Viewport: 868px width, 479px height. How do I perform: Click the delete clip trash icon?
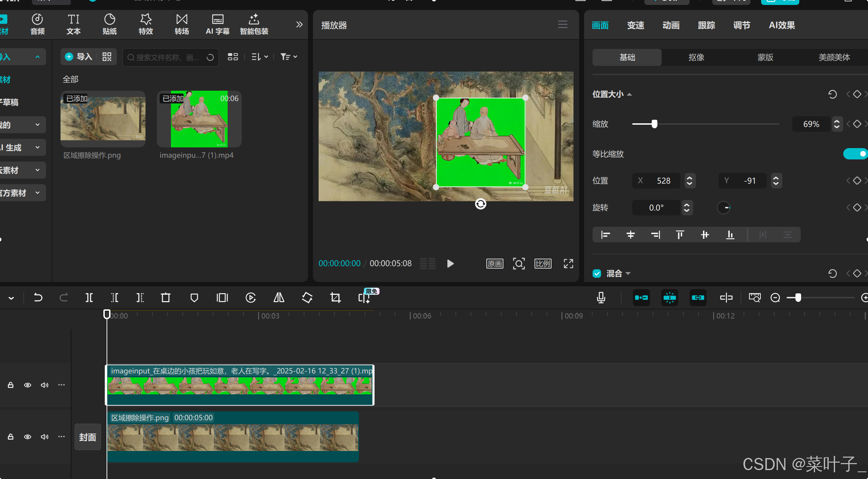tap(166, 298)
